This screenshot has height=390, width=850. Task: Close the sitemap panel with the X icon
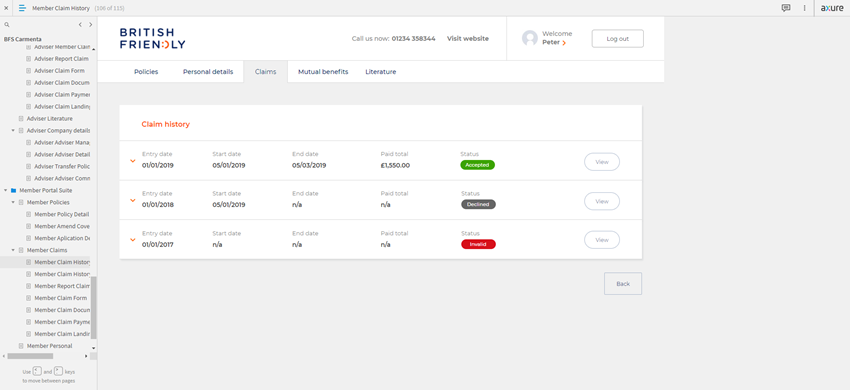point(6,8)
